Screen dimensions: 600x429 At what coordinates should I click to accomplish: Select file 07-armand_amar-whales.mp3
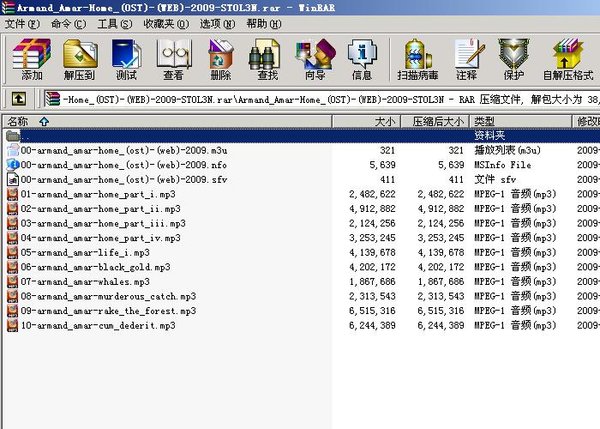click(85, 281)
